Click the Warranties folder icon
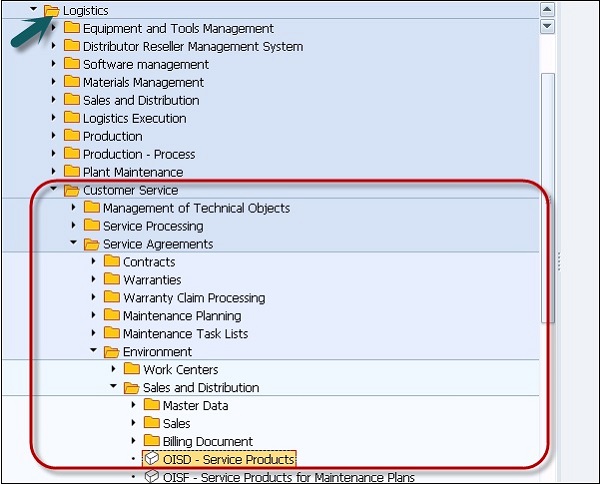600x484 pixels. click(x=112, y=280)
